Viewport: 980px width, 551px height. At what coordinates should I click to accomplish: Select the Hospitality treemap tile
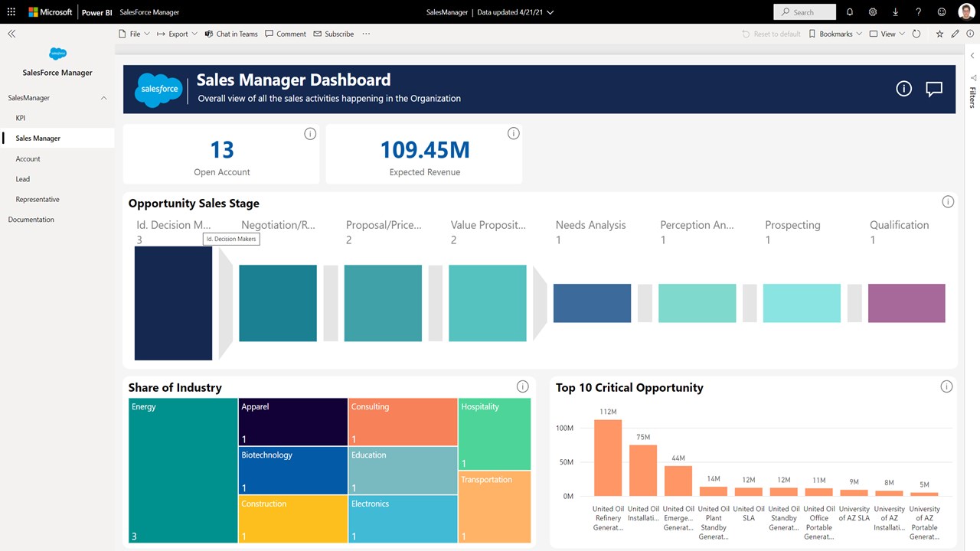[495, 434]
